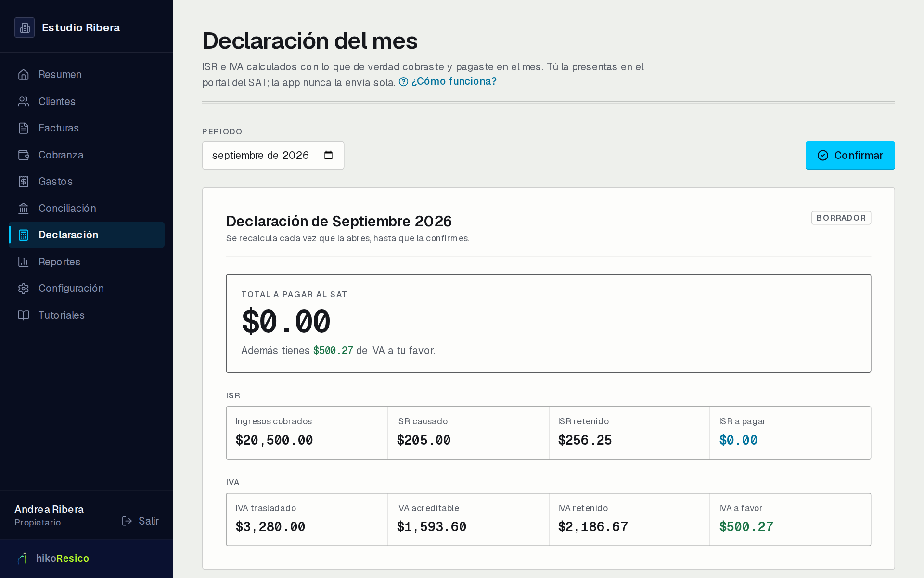Click the Estudio Ribera building logo icon
This screenshot has height=578, width=924.
[25, 27]
